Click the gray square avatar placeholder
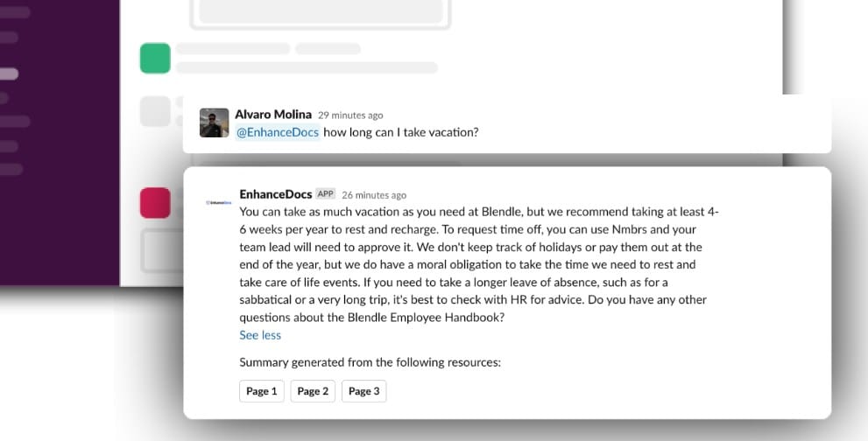 155,112
